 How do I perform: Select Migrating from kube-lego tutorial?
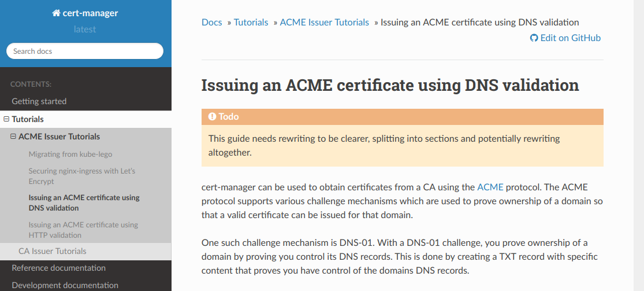[70, 154]
